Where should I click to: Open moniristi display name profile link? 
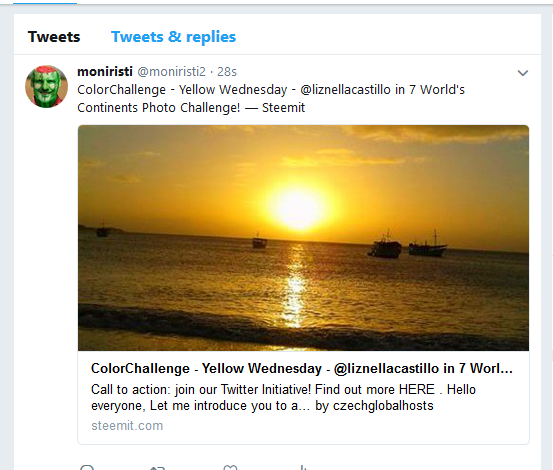tap(105, 72)
